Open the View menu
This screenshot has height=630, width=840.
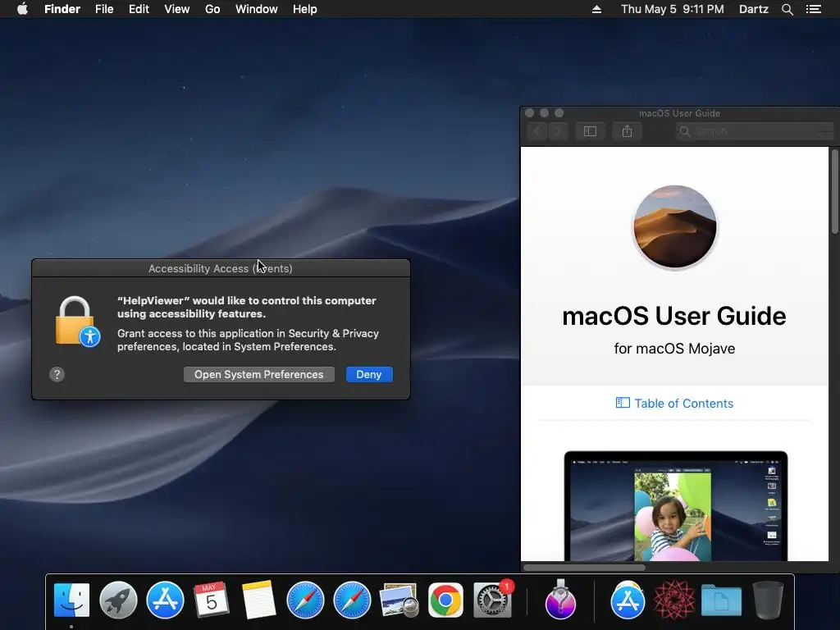point(177,9)
